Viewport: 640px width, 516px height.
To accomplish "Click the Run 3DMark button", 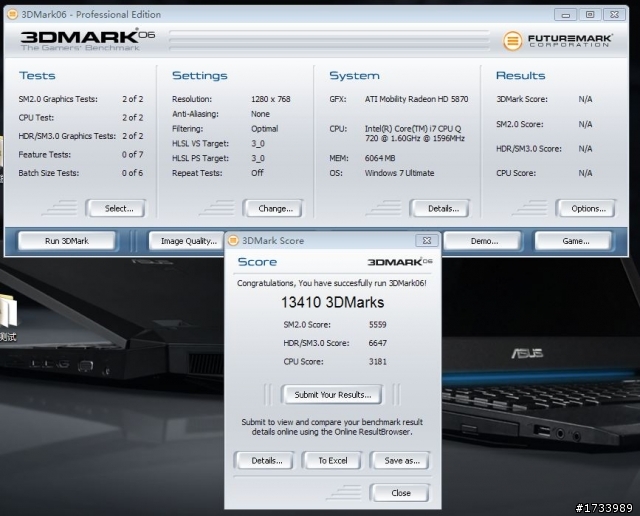I will pos(67,241).
